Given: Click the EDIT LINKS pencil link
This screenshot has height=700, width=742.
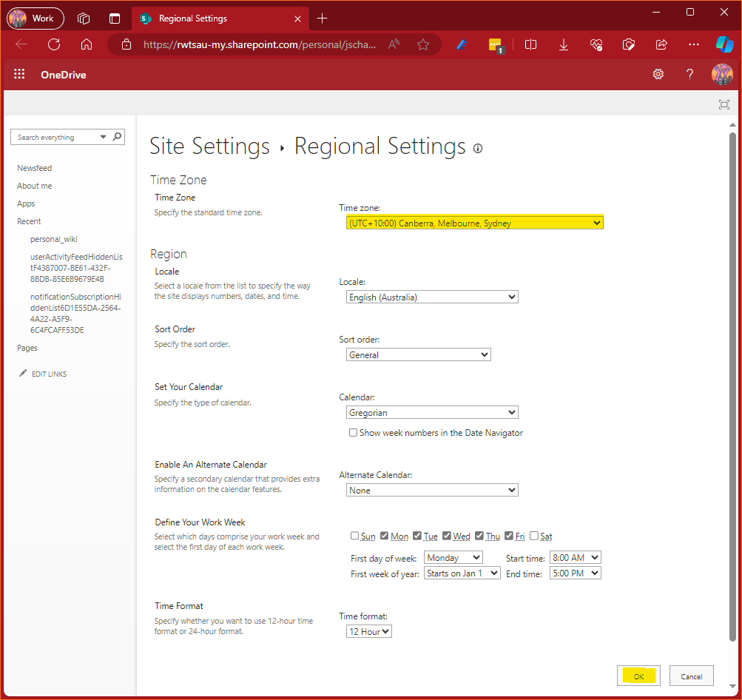Looking at the screenshot, I should 43,374.
